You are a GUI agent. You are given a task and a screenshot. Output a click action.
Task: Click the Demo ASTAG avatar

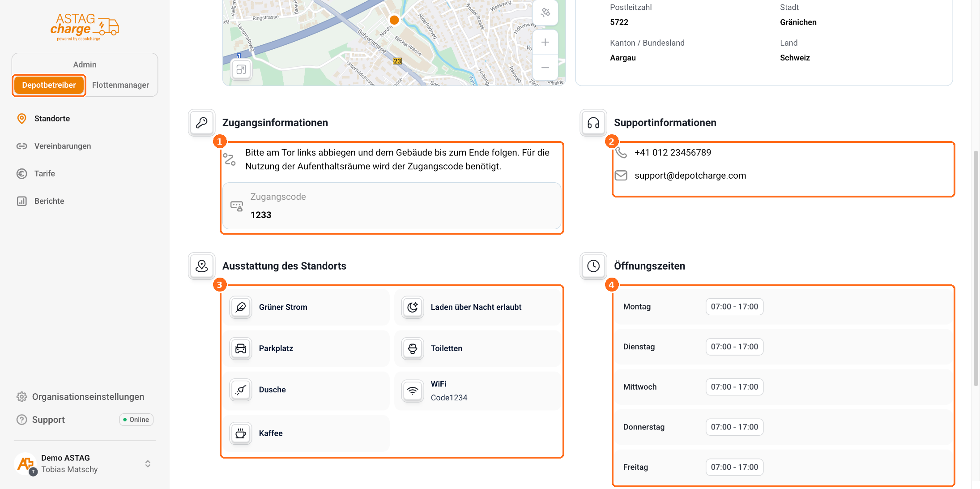click(26, 463)
